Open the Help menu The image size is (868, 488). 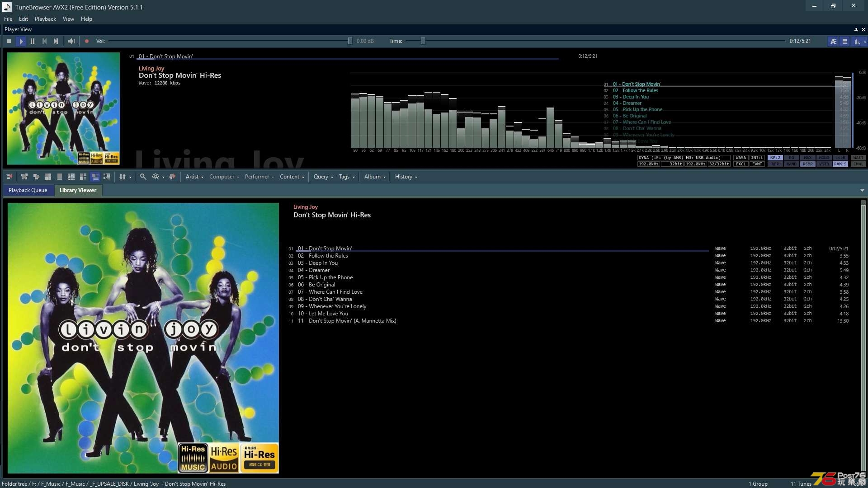pos(86,19)
